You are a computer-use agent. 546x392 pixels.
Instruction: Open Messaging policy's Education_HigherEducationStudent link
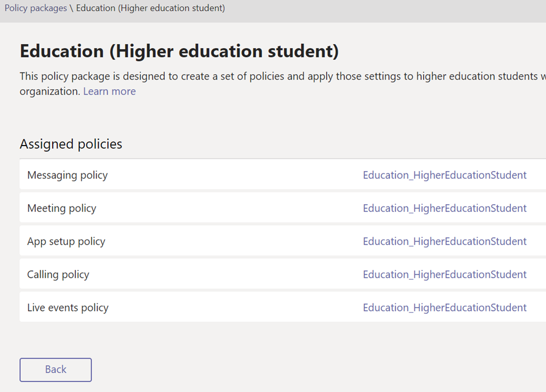pyautogui.click(x=444, y=175)
